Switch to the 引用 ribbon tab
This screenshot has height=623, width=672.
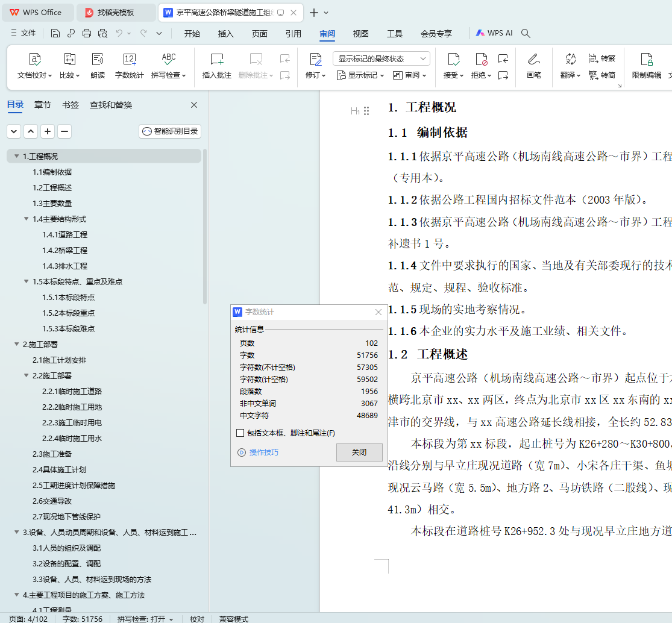293,33
